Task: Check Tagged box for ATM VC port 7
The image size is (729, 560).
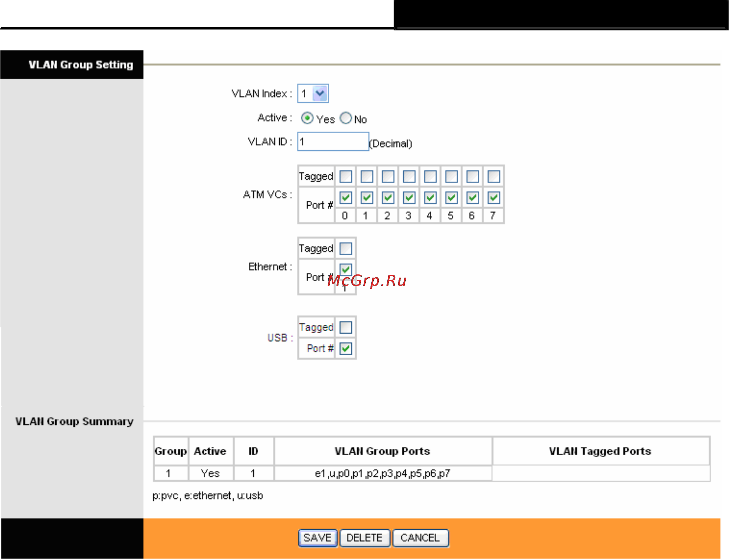Action: coord(494,176)
